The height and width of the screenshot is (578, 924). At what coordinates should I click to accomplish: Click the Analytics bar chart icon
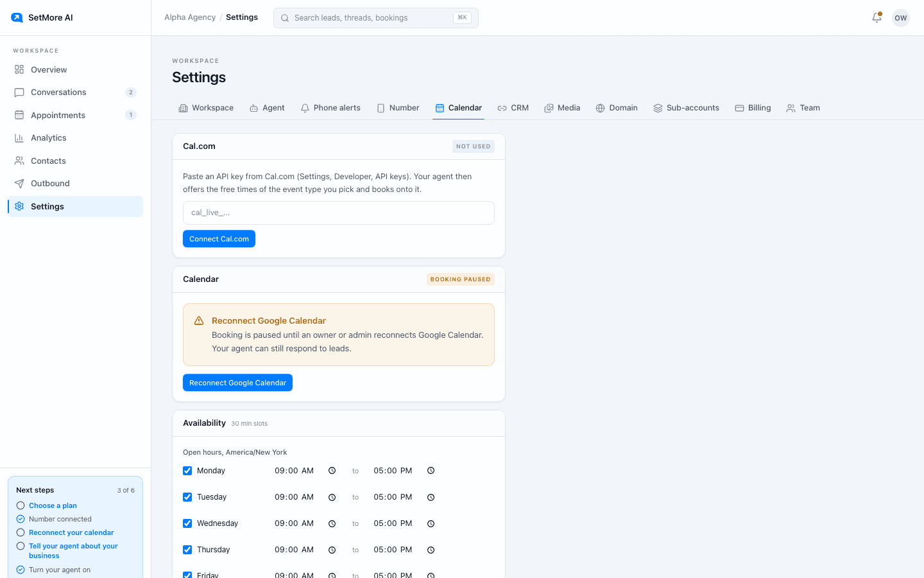[x=19, y=138]
